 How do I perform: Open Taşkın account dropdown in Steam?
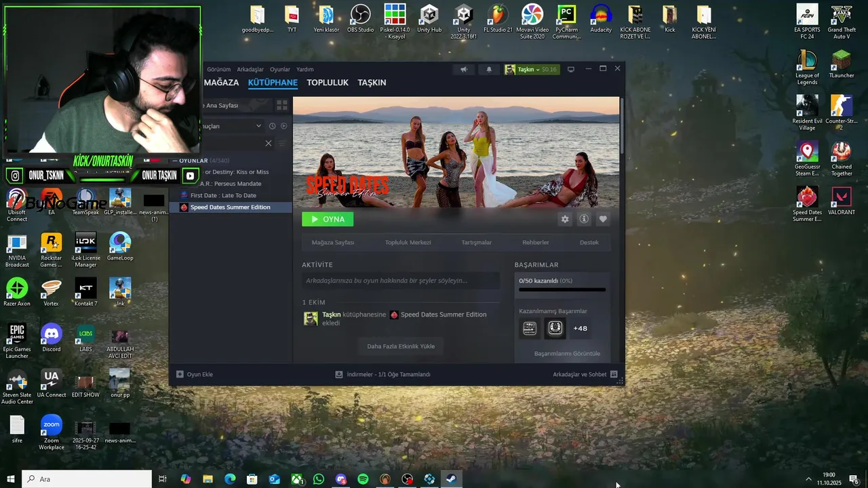coord(532,69)
